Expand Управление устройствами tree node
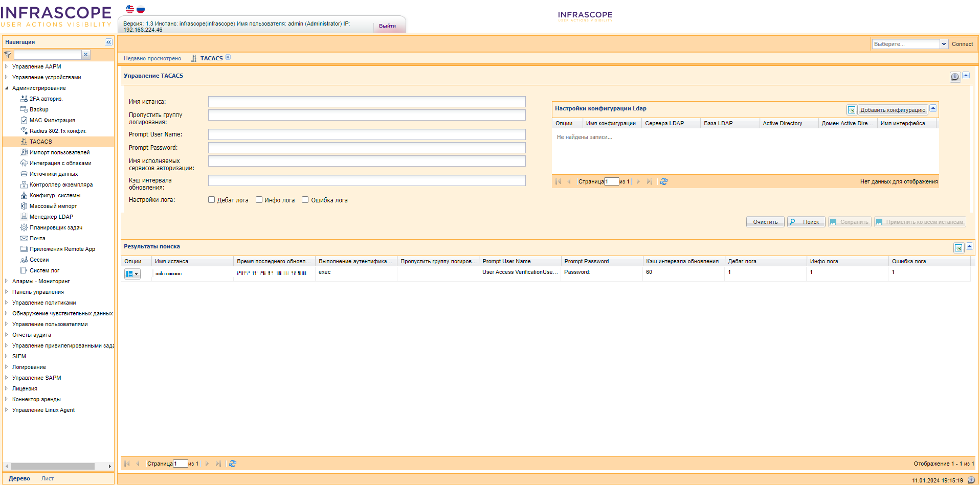980x485 pixels. pos(6,77)
